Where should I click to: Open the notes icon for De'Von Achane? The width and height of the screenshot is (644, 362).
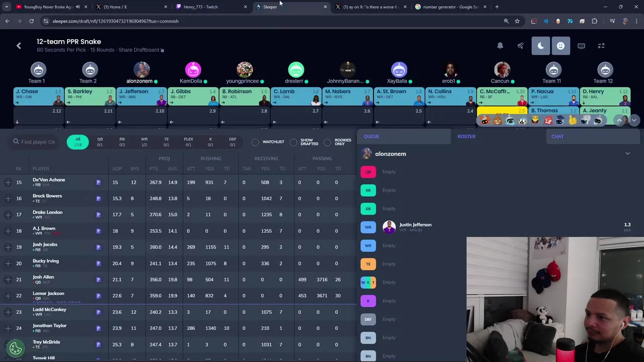click(99, 183)
